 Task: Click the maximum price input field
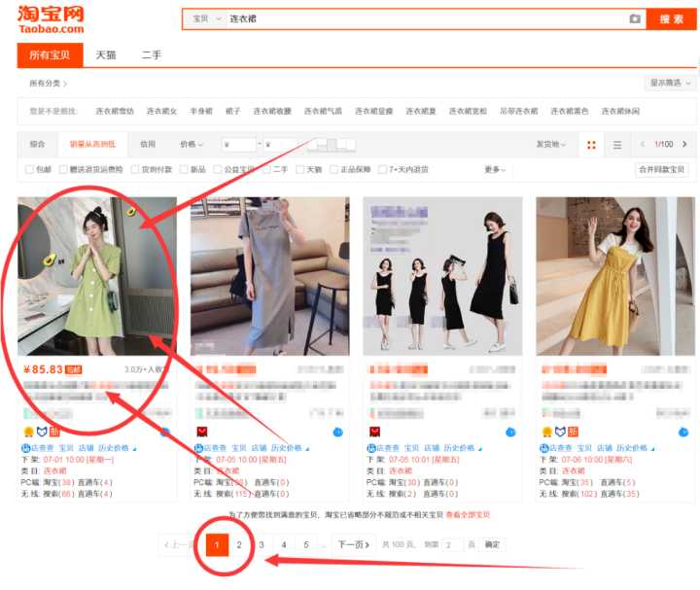click(x=284, y=145)
